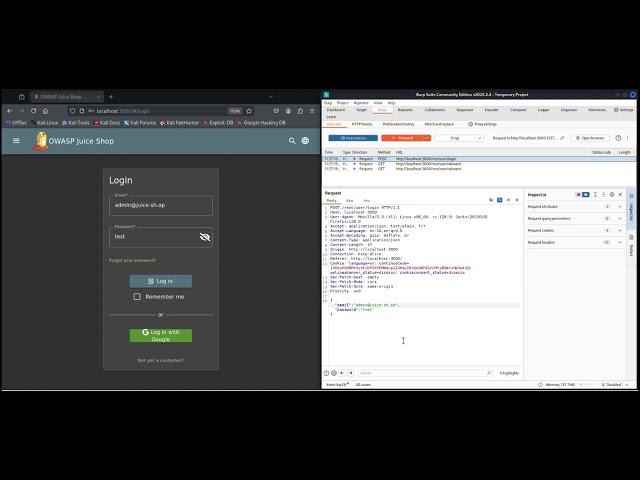Expand the Forward button dropdown arrow

[x=427, y=138]
